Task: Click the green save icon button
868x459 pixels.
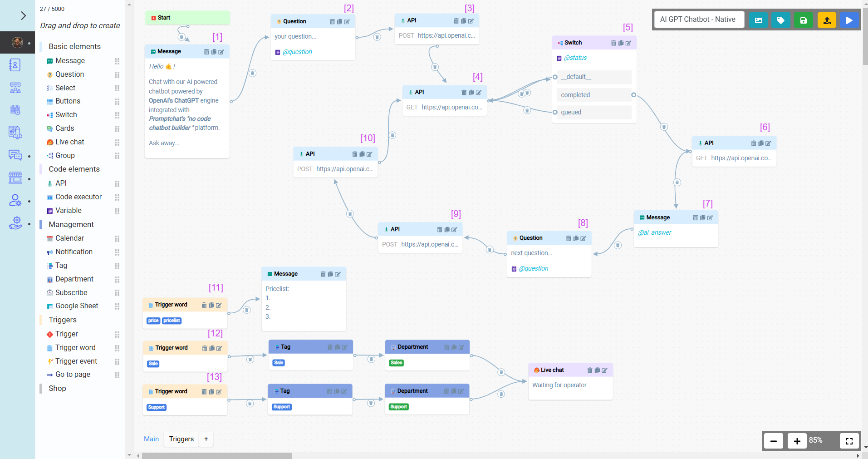Action: pos(803,20)
